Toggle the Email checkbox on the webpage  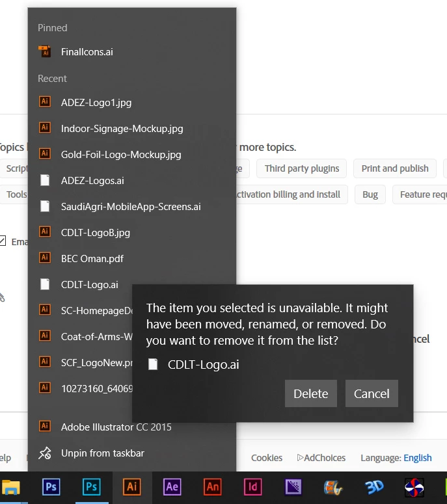[x=2, y=241]
